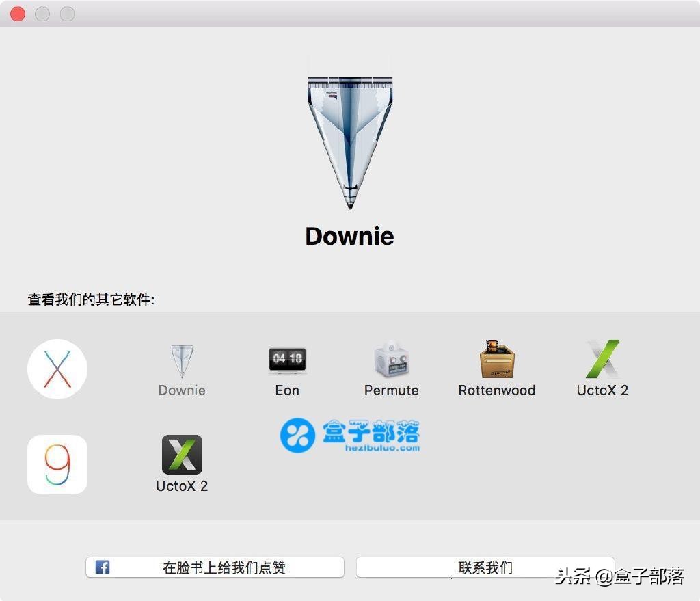The height and width of the screenshot is (601, 700).
Task: Open the Downie app icon in the software list
Action: [181, 360]
